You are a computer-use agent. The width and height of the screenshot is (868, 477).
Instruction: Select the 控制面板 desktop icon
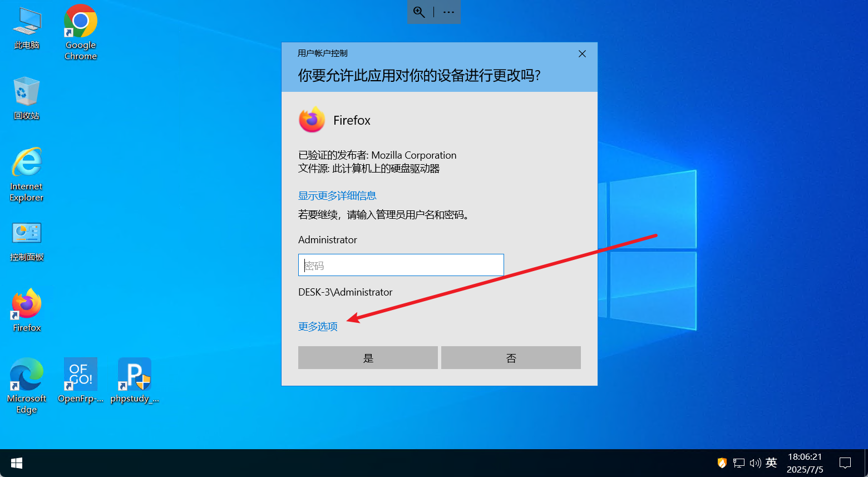pos(27,242)
